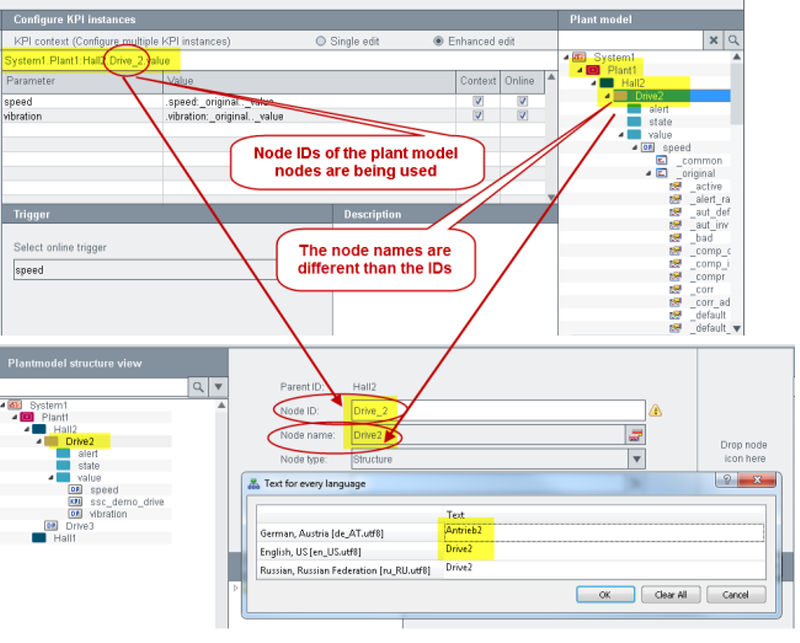
Task: Click the Value column header
Action: (309, 81)
